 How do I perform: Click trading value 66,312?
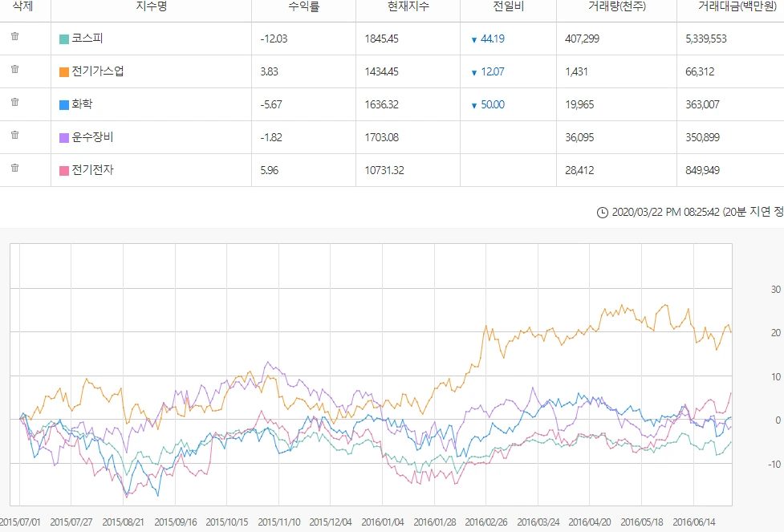click(x=700, y=72)
